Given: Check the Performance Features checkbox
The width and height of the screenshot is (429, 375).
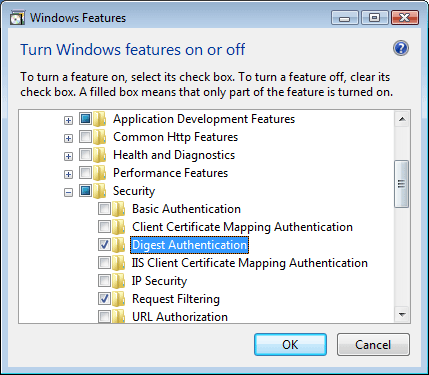Looking at the screenshot, I should pos(85,173).
